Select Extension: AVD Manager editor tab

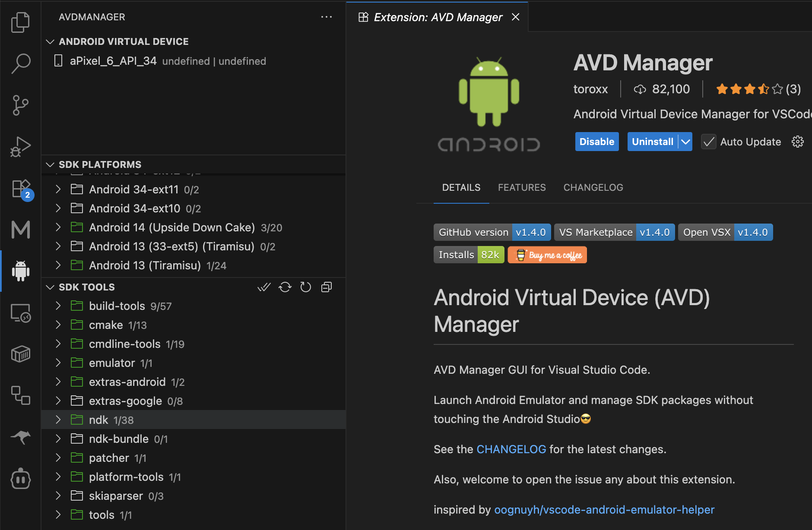[x=438, y=17]
